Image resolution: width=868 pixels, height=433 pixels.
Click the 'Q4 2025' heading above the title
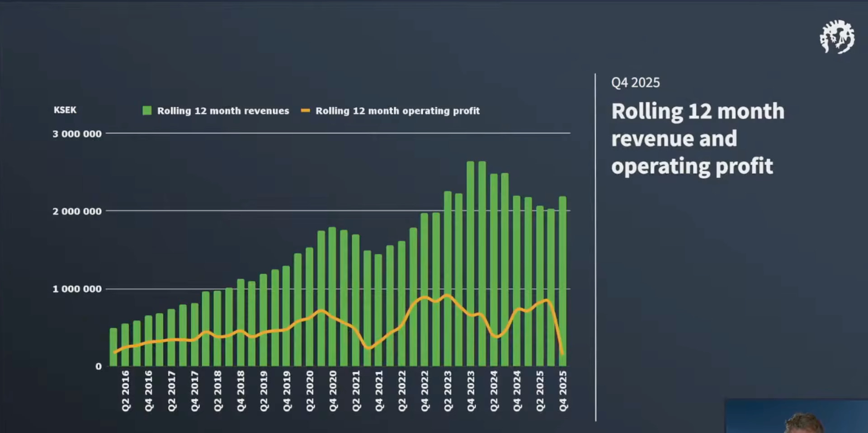pos(635,83)
